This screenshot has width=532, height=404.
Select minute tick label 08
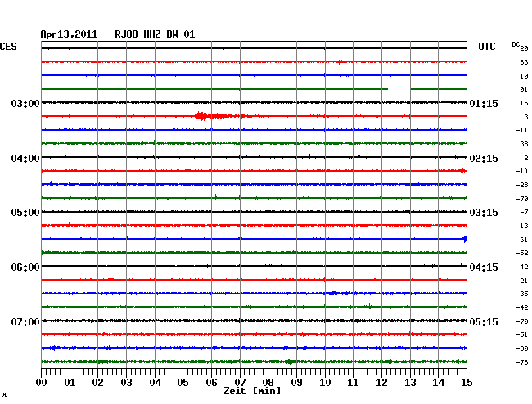pos(268,382)
